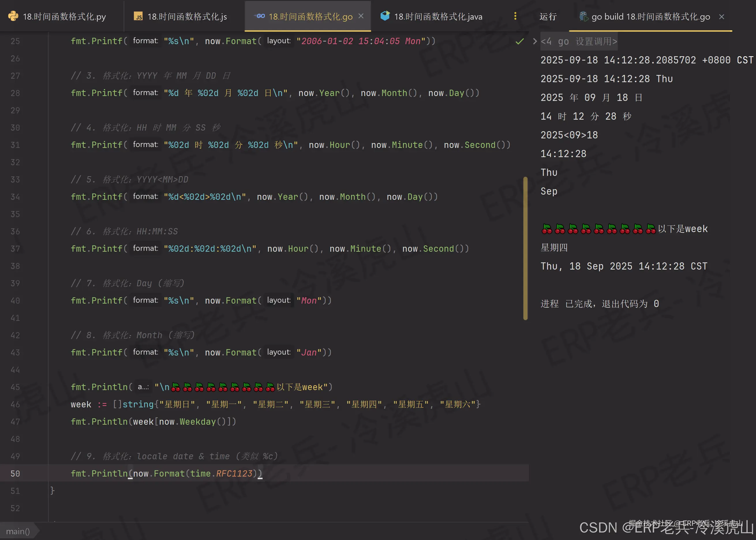Click main() breadcrumb in the bottom bar
Image resolution: width=756 pixels, height=540 pixels.
tap(18, 531)
